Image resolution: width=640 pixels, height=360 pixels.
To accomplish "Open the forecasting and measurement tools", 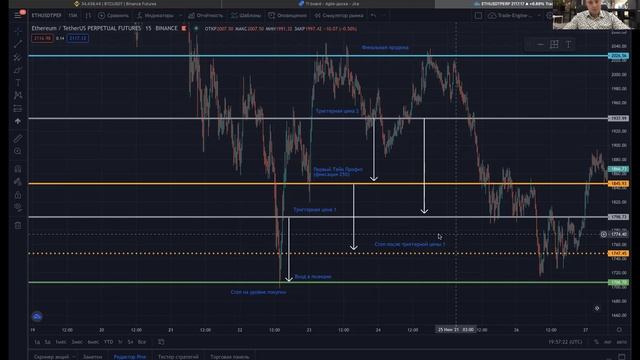I will pos(18,109).
